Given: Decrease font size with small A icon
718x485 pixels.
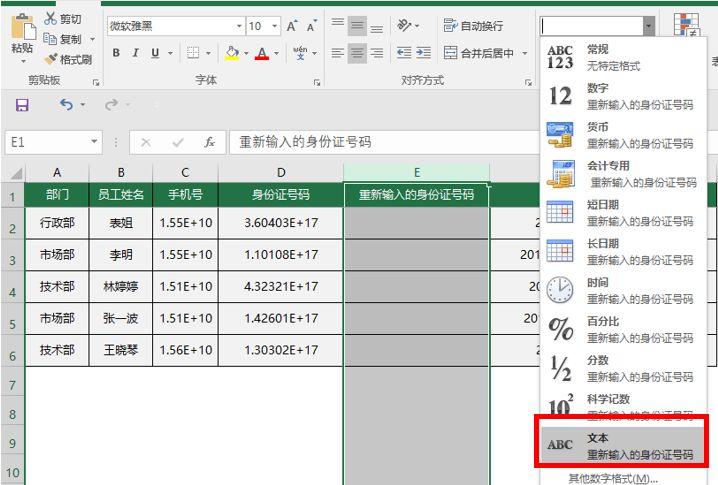Looking at the screenshot, I should [x=312, y=26].
